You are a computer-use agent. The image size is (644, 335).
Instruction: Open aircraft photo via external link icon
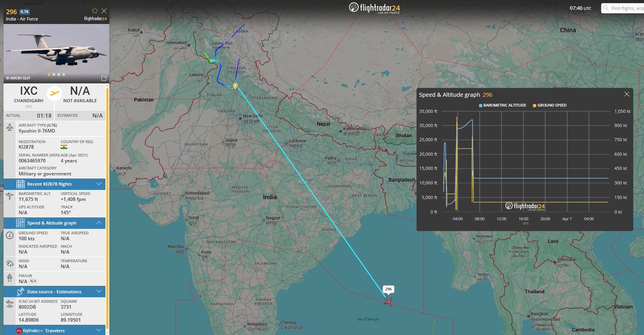pyautogui.click(x=104, y=78)
